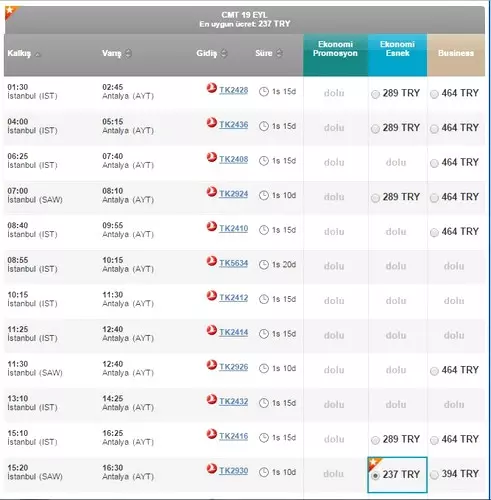Sort flights by Kalkış departure time

click(x=38, y=54)
